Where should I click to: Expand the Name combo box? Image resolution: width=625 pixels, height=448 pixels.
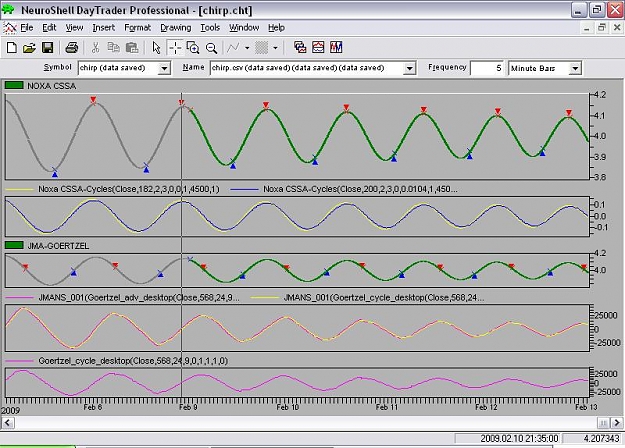pyautogui.click(x=409, y=69)
